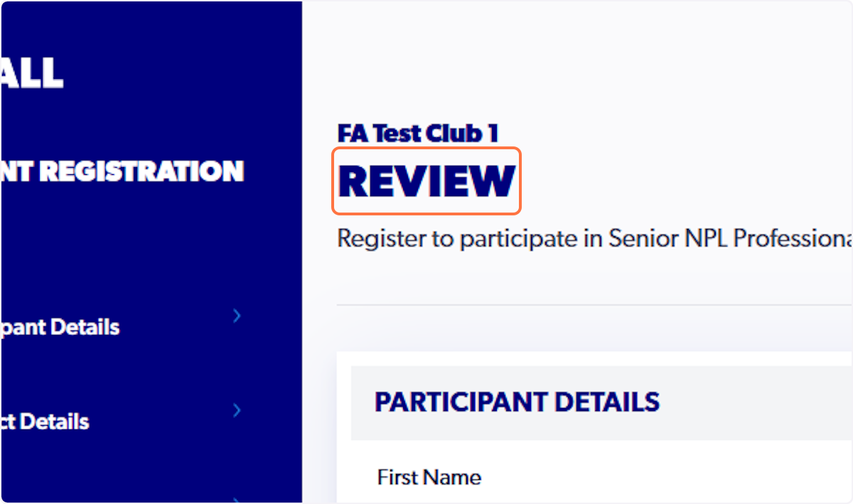Click the First Name field label
Image resolution: width=853 pixels, height=504 pixels.
pyautogui.click(x=428, y=477)
